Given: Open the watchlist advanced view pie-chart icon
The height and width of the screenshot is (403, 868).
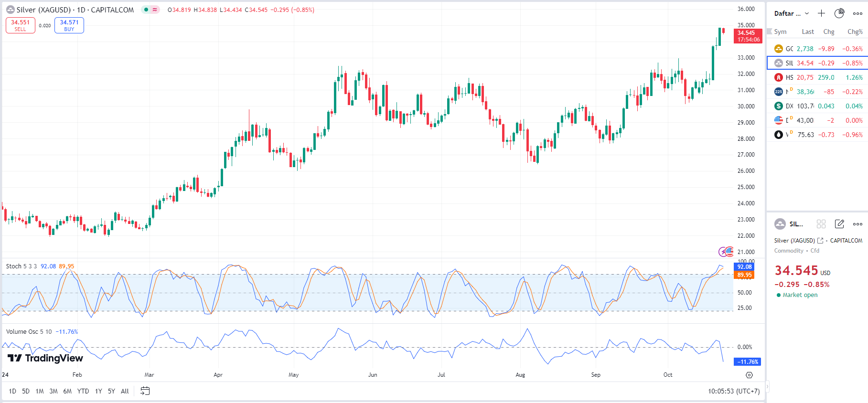Looking at the screenshot, I should click(x=839, y=13).
